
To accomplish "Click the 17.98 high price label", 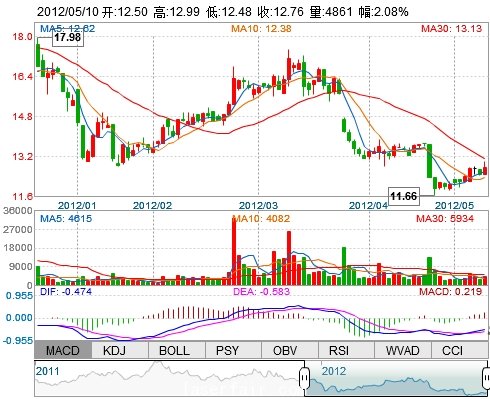I will pyautogui.click(x=68, y=37).
